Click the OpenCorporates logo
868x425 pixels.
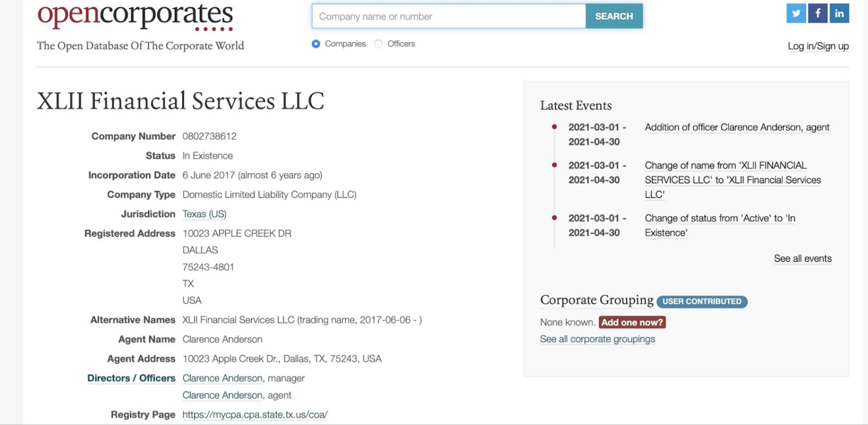pos(135,16)
